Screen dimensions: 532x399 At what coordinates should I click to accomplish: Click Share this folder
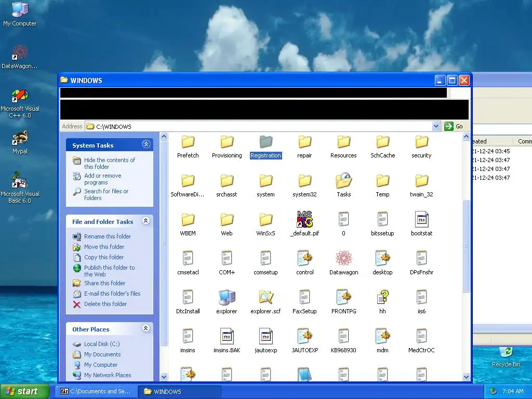coord(104,283)
